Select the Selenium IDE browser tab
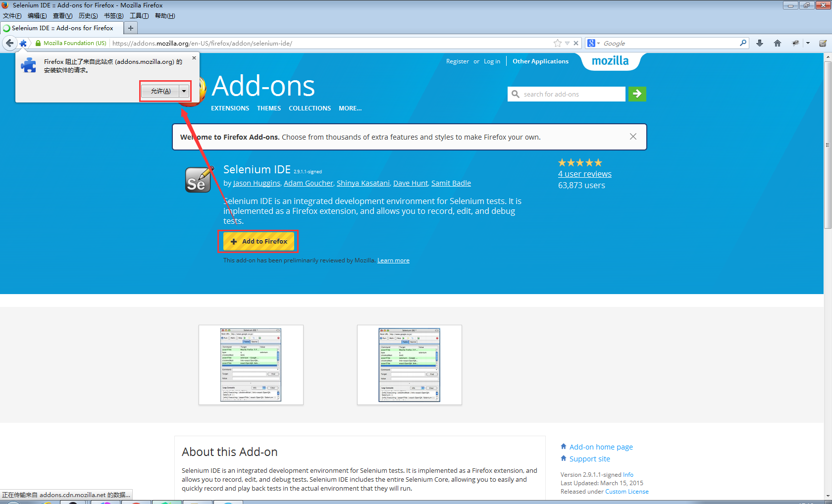Image resolution: width=832 pixels, height=504 pixels. point(62,28)
